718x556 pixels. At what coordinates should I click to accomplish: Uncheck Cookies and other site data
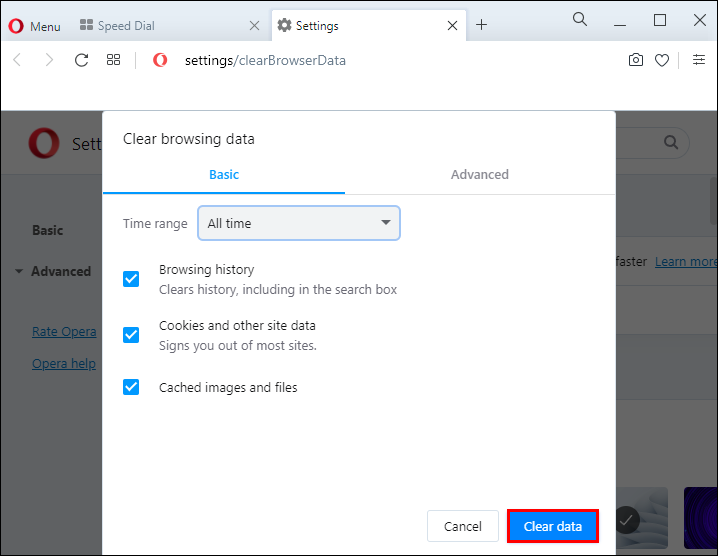131,335
